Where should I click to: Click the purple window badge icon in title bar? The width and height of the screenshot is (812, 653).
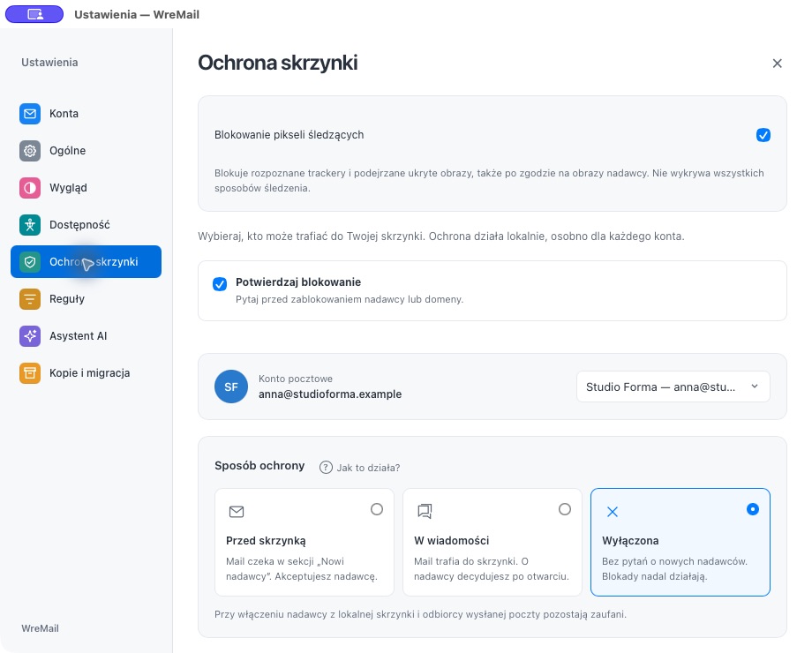pyautogui.click(x=34, y=14)
